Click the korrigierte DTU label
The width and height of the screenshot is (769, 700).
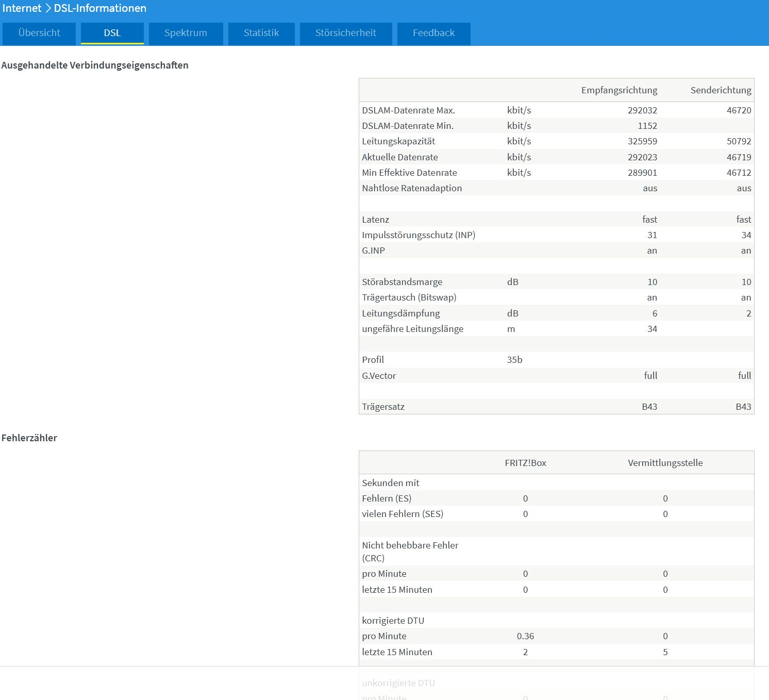coord(393,621)
